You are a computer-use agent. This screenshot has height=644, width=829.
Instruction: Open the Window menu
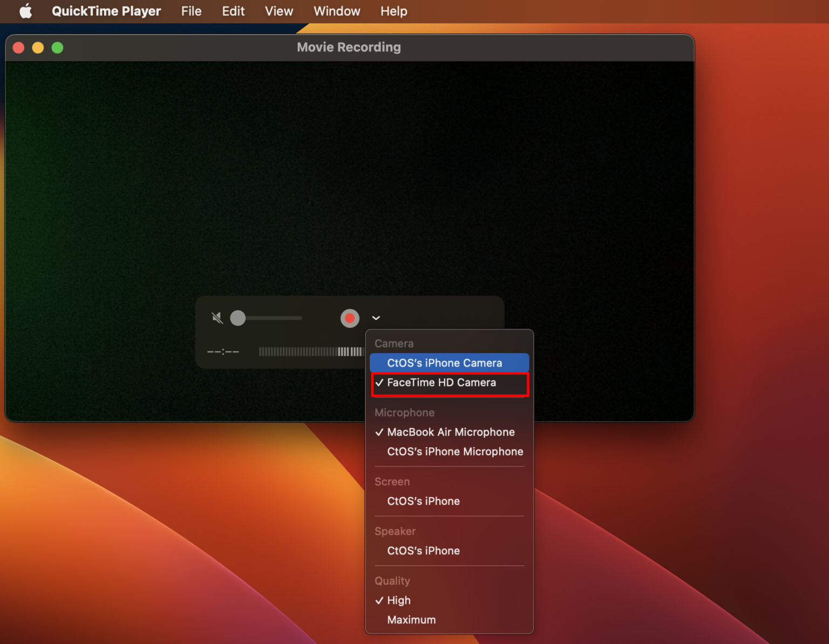pos(337,11)
